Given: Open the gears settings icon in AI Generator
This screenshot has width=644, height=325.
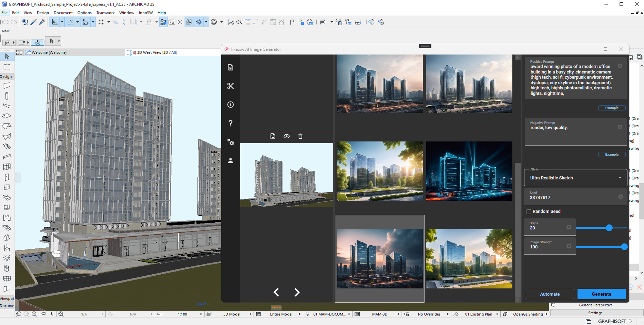Looking at the screenshot, I should [231, 142].
